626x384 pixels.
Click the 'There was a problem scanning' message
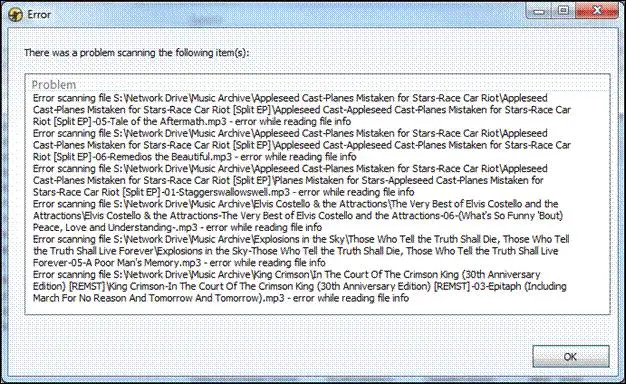click(137, 52)
